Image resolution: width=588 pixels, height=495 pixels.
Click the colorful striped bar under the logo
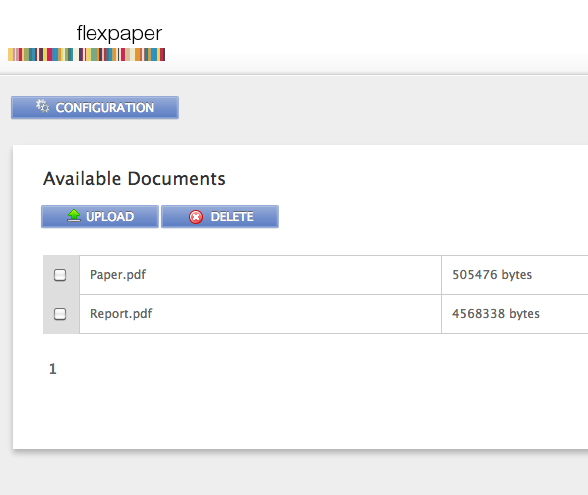(x=87, y=54)
